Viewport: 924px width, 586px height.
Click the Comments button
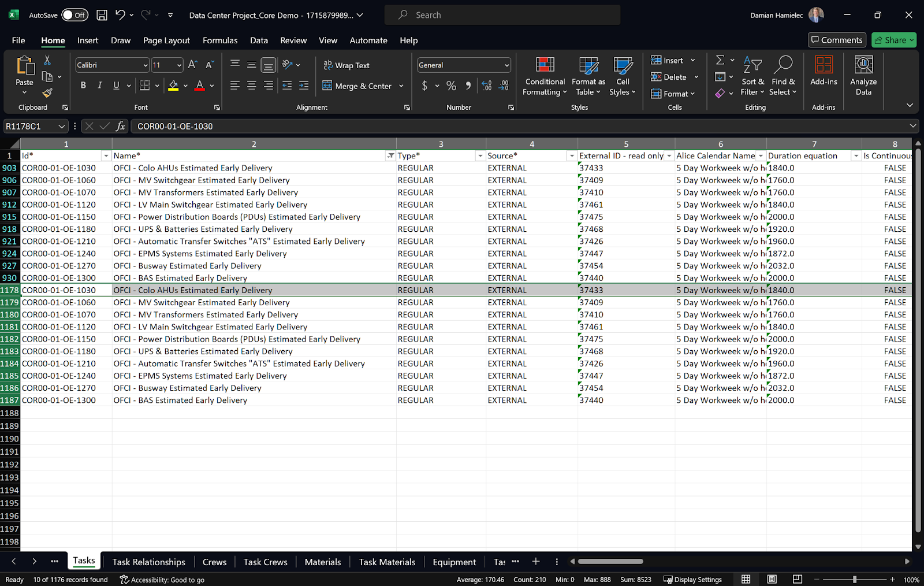coord(837,40)
